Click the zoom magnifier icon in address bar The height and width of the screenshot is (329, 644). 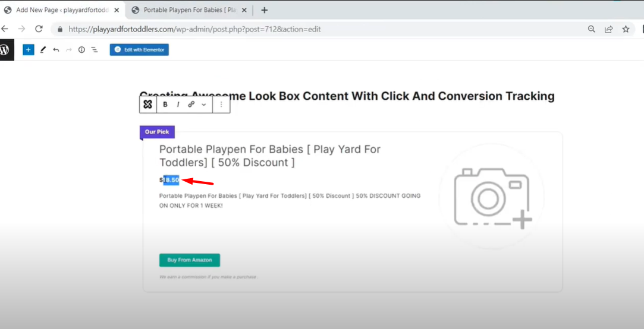point(592,29)
